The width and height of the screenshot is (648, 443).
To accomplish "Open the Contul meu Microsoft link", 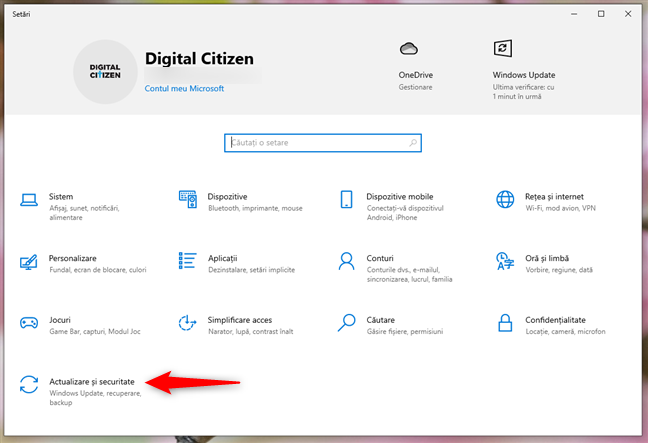I will [184, 88].
